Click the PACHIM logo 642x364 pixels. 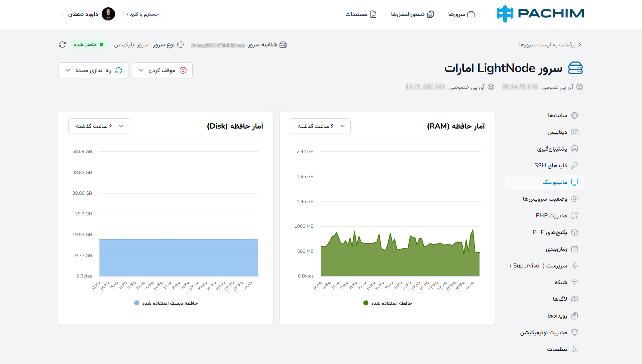click(x=540, y=14)
